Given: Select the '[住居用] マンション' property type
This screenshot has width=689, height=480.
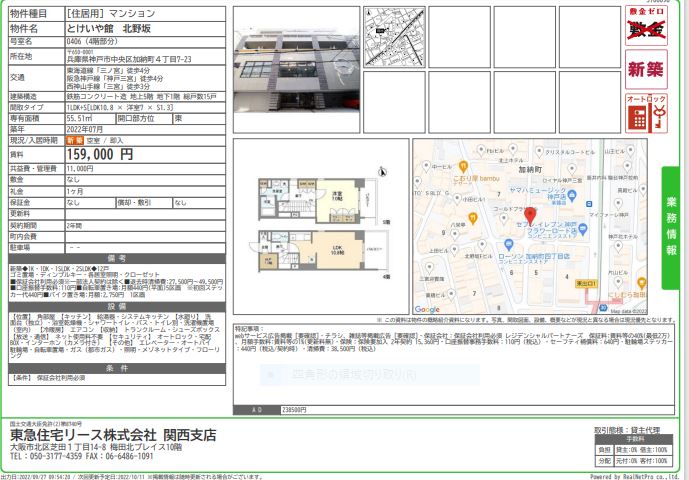Looking at the screenshot, I should (111, 13).
